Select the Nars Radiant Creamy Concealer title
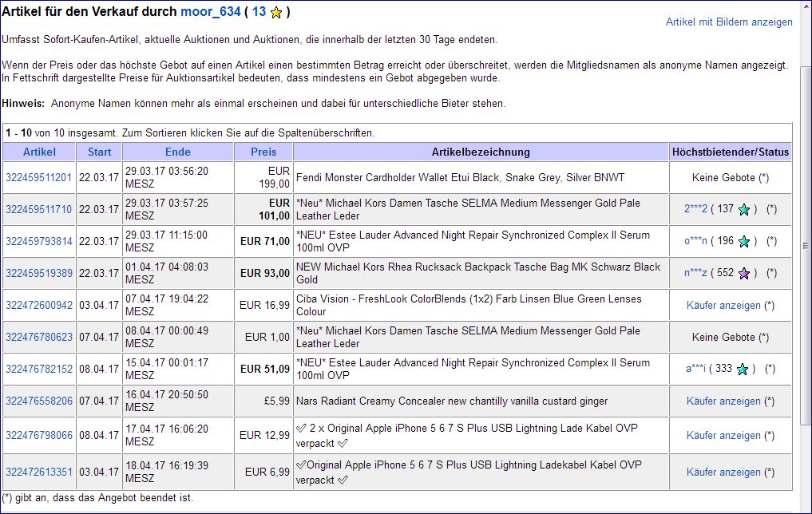Viewport: 812px width, 514px height. tap(452, 401)
